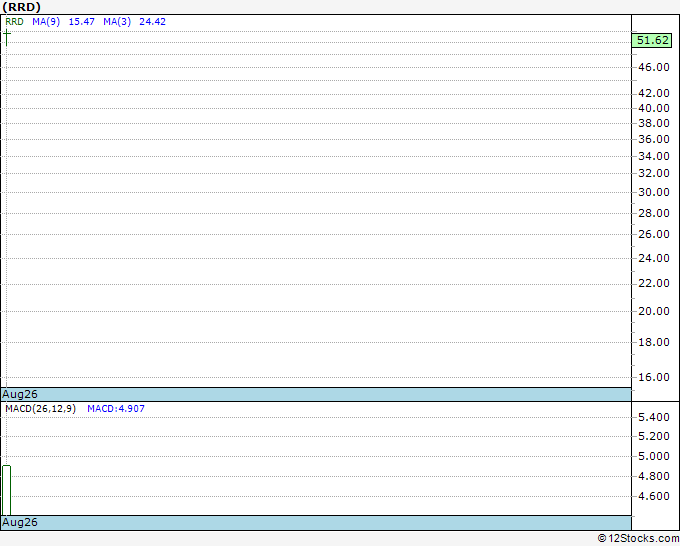680x546 pixels.
Task: Click the 22.00 price axis label
Action: (654, 284)
